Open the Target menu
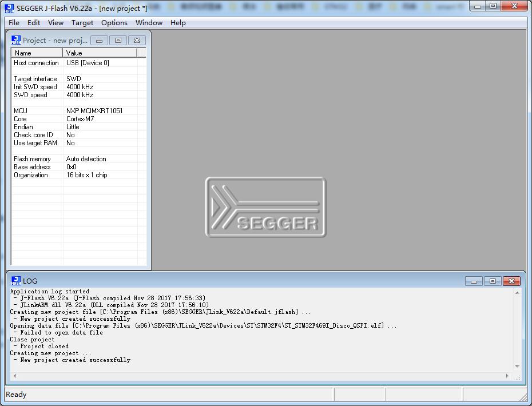Image resolution: width=532 pixels, height=406 pixels. 82,23
